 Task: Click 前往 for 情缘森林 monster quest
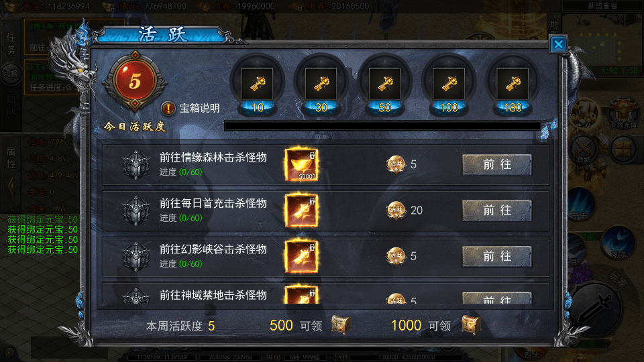click(497, 165)
